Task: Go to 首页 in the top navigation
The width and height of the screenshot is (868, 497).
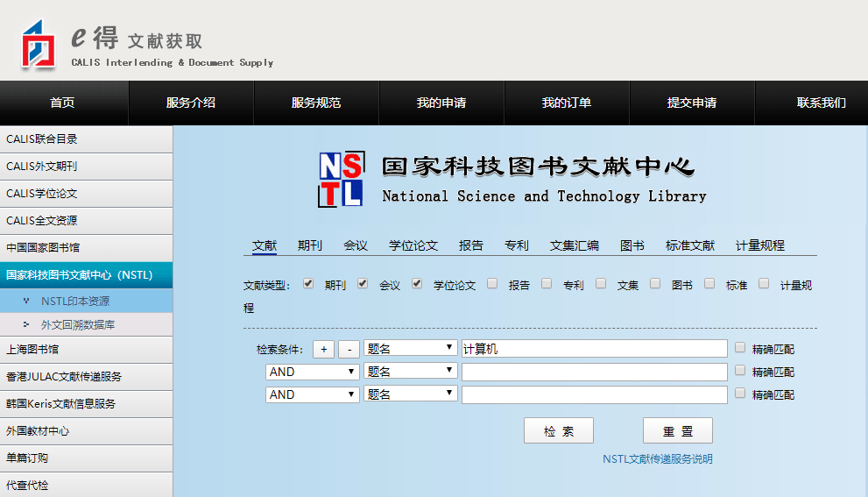Action: [64, 103]
